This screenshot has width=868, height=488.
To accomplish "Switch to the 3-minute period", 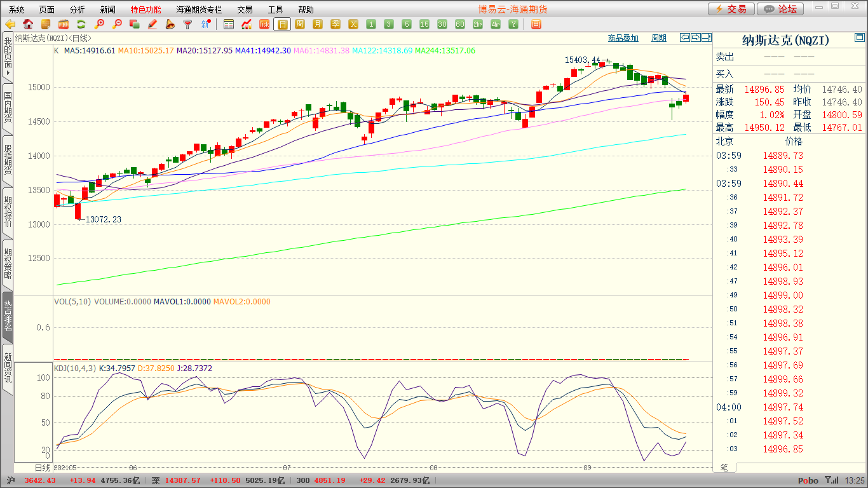I will point(389,24).
